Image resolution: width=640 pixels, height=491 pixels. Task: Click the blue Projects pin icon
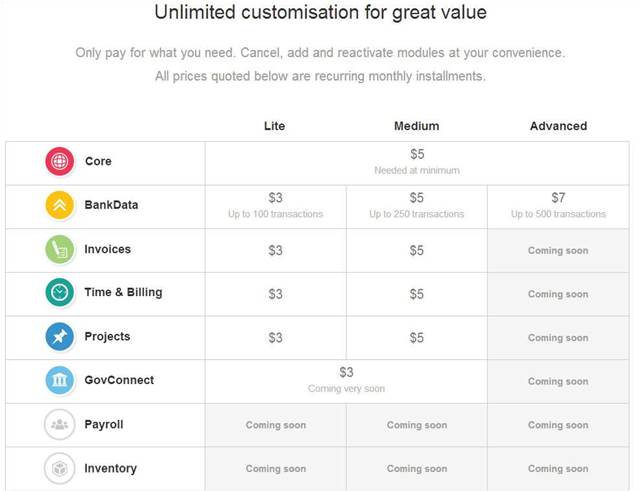click(x=60, y=336)
